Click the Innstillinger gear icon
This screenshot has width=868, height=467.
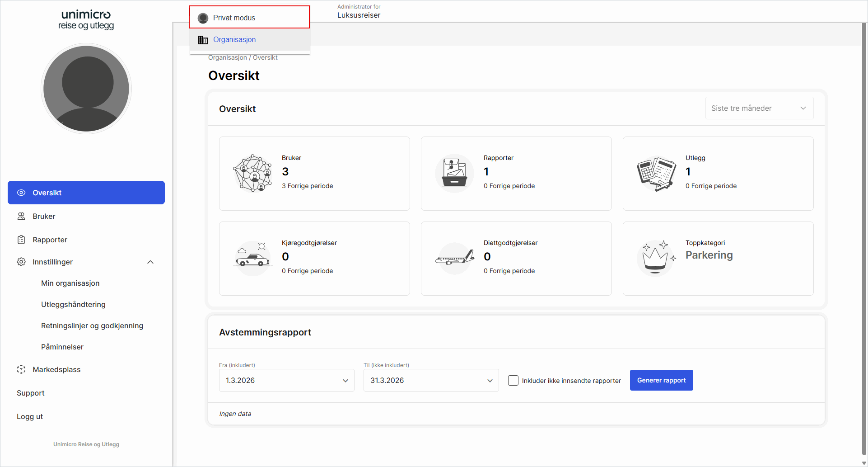21,262
